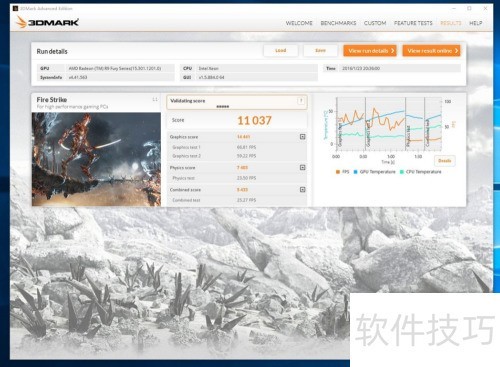Open the CUSTOM tab
Image resolution: width=500 pixels, height=367 pixels.
pos(375,23)
